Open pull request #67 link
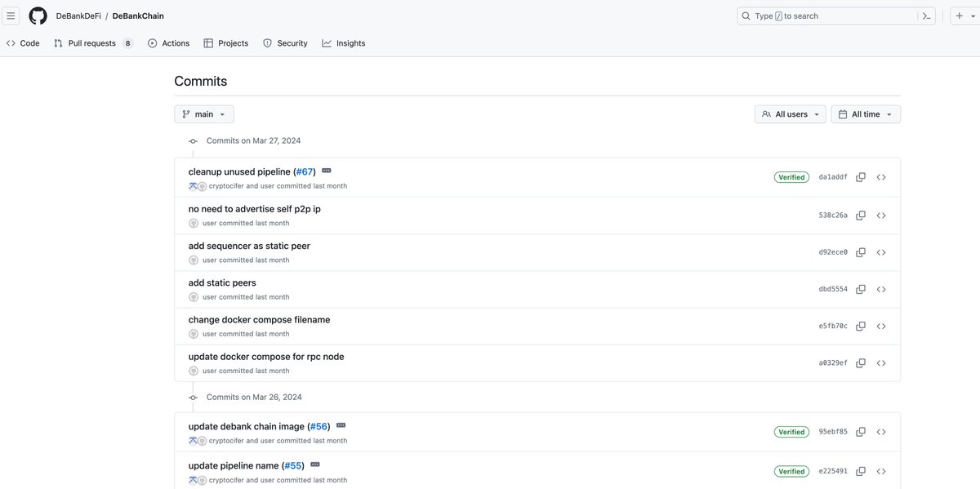This screenshot has width=980, height=489. click(305, 172)
